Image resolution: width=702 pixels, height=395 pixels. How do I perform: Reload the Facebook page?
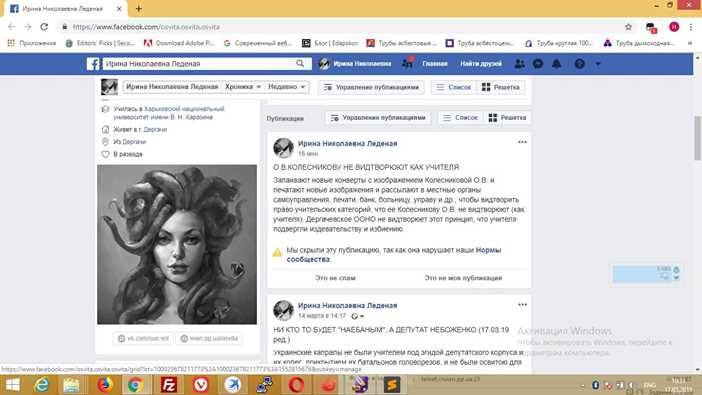44,27
